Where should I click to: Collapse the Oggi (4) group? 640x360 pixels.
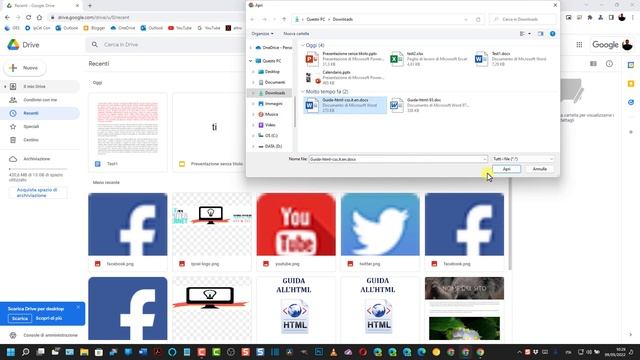point(303,45)
